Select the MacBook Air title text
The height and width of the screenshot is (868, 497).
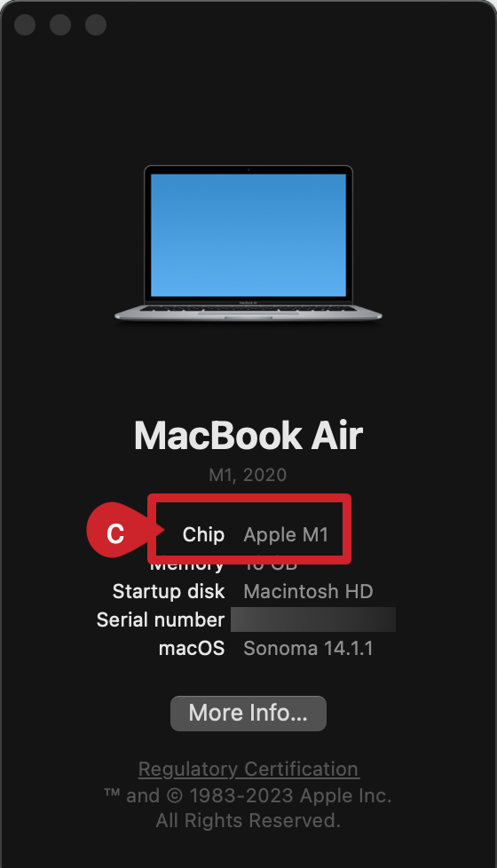[248, 435]
